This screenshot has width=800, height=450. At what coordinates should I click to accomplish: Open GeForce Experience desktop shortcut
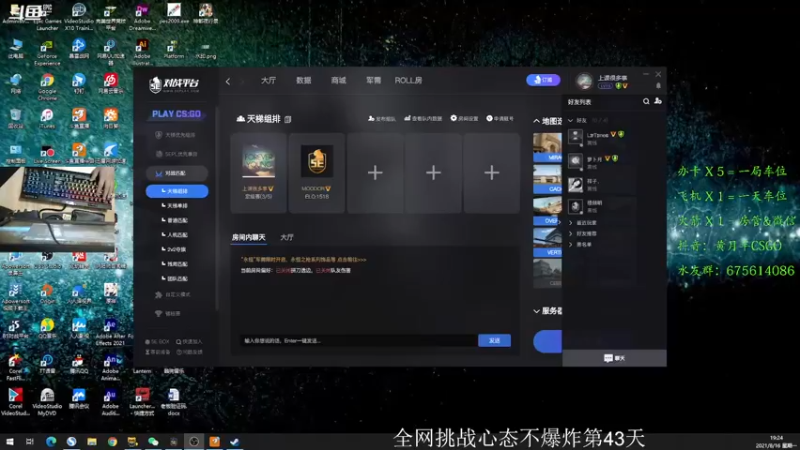click(x=47, y=53)
